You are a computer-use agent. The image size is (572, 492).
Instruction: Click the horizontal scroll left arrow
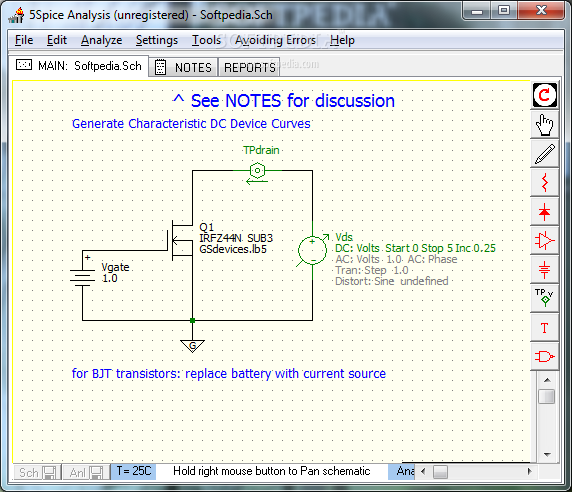click(423, 471)
